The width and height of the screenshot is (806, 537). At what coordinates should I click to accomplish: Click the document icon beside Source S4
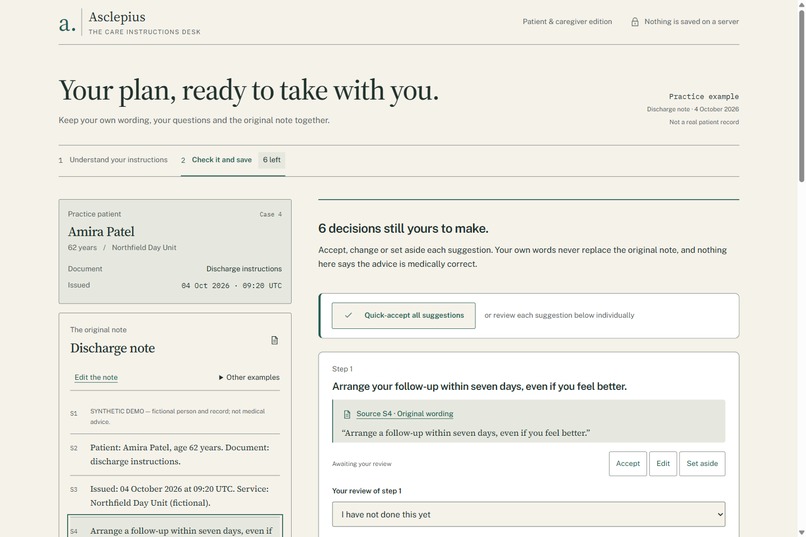[x=347, y=414]
